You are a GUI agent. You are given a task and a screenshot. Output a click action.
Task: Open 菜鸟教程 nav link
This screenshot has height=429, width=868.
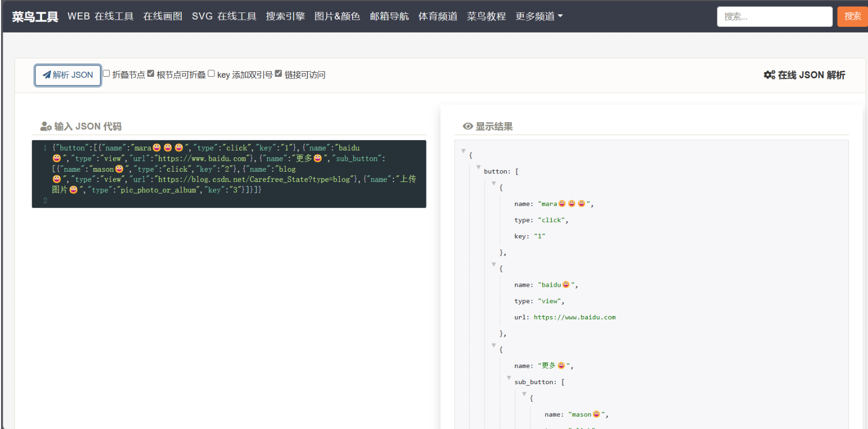click(486, 16)
